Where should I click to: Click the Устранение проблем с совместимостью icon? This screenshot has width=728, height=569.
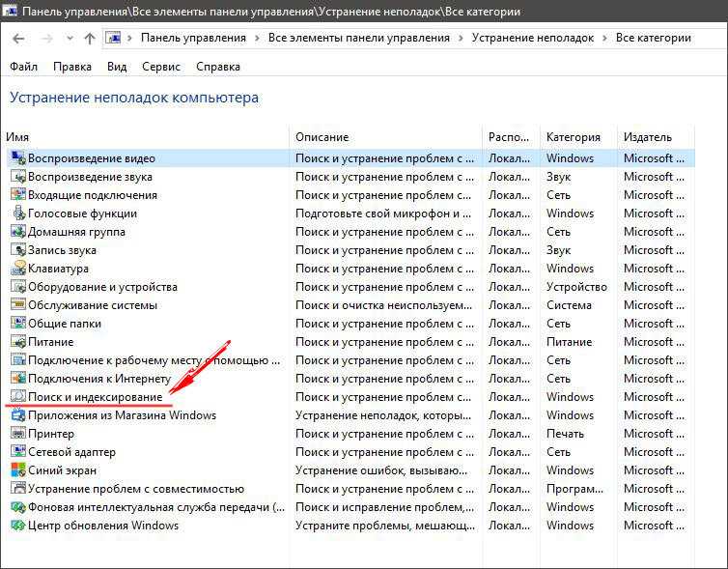click(x=18, y=489)
